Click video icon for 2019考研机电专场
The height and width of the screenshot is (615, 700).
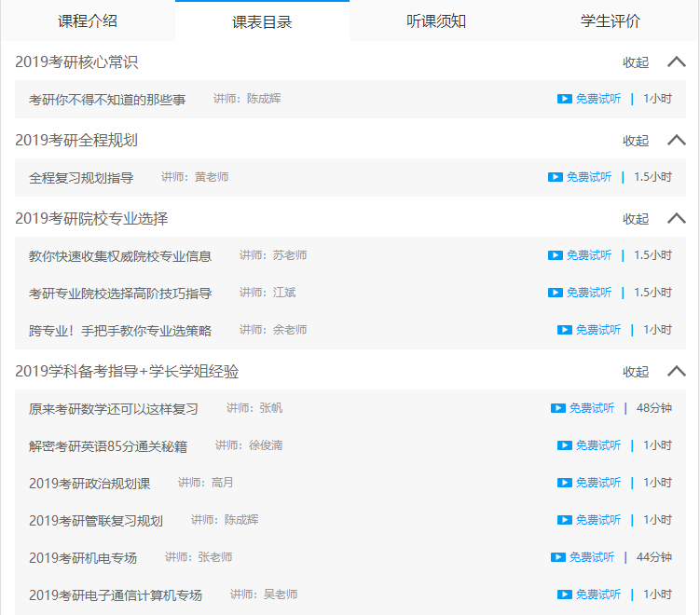557,557
